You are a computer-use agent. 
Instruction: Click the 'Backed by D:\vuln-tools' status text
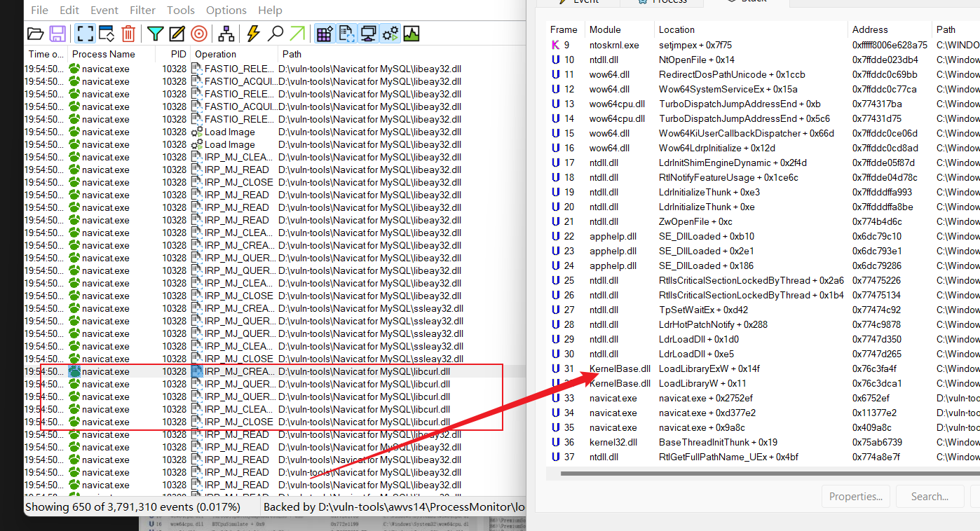tap(393, 506)
